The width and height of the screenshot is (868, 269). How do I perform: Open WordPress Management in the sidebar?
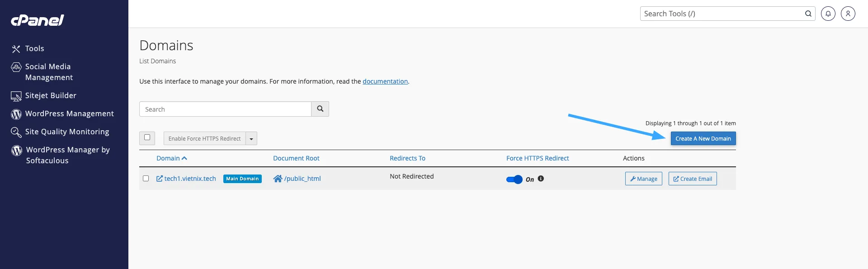click(69, 113)
